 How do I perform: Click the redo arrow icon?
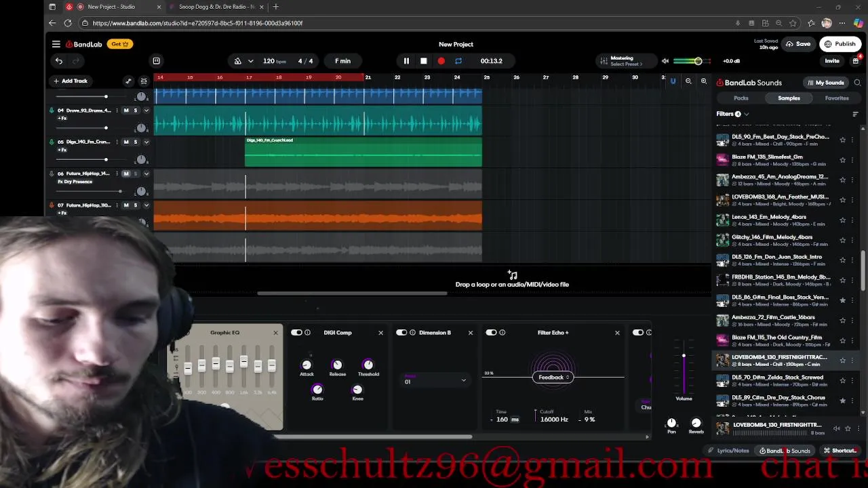(x=76, y=61)
